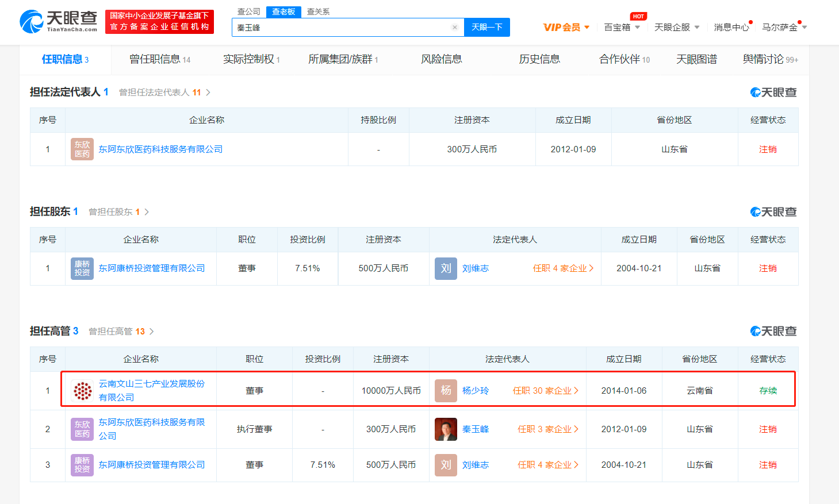This screenshot has width=839, height=504.
Task: Switch to the 查关系 search tab
Action: [x=318, y=11]
